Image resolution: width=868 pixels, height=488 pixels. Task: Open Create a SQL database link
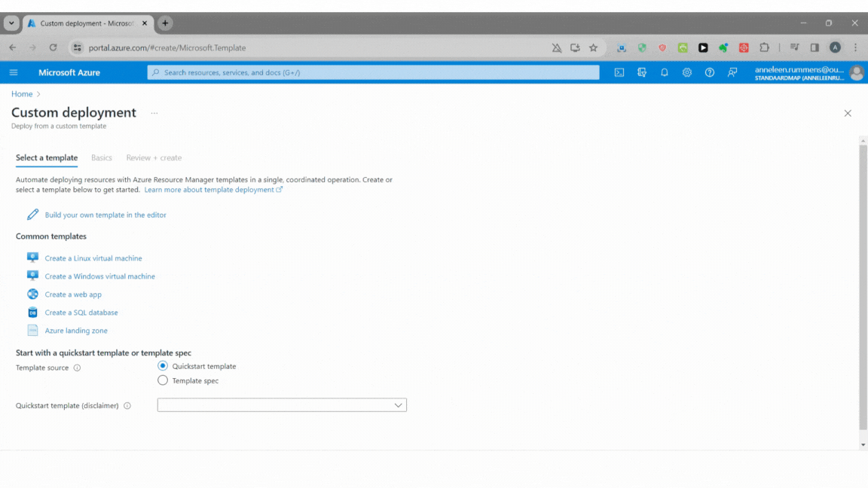coord(81,313)
